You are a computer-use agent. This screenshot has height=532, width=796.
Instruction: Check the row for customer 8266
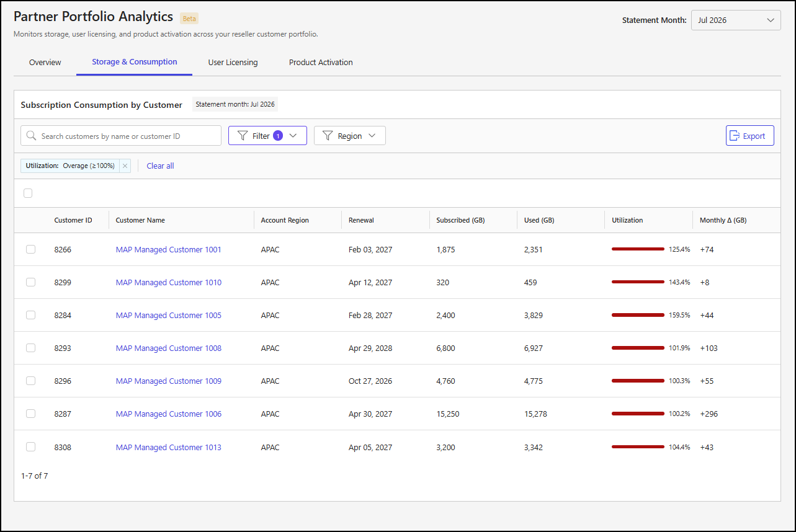(30, 249)
